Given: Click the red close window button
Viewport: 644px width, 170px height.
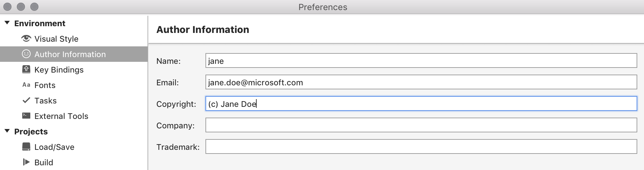Looking at the screenshot, I should 7,7.
